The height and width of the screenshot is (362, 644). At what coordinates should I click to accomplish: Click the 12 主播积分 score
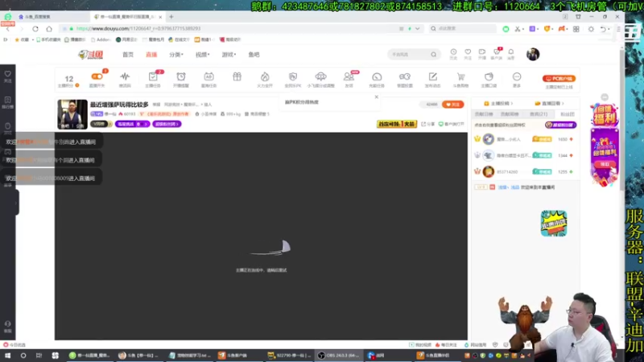click(x=68, y=80)
